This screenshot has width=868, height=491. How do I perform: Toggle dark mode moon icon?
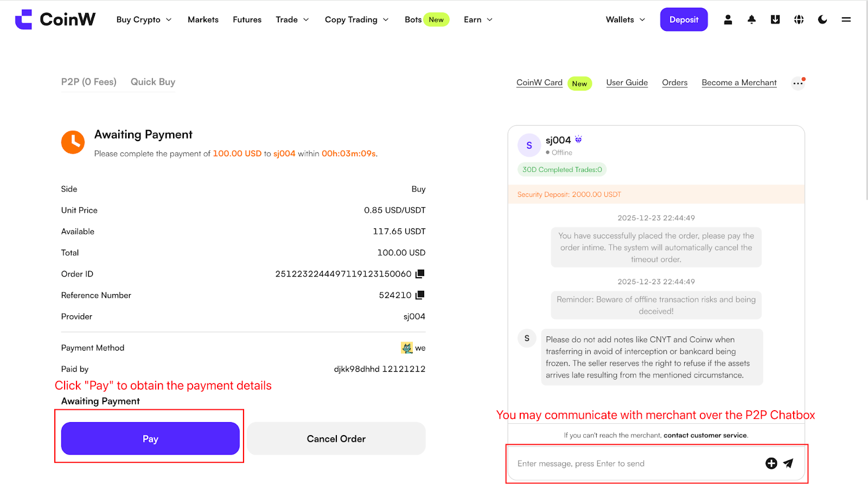822,20
